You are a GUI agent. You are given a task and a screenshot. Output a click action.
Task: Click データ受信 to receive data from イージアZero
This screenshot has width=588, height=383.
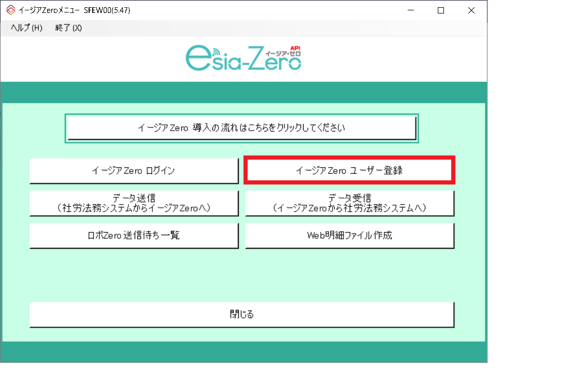350,203
